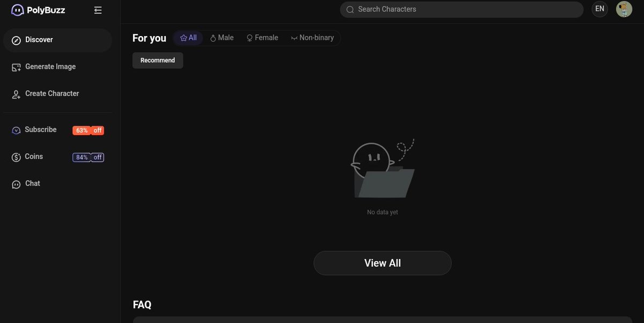This screenshot has height=323, width=644.
Task: Click the chat bubble icon beside Chat
Action: tap(16, 184)
